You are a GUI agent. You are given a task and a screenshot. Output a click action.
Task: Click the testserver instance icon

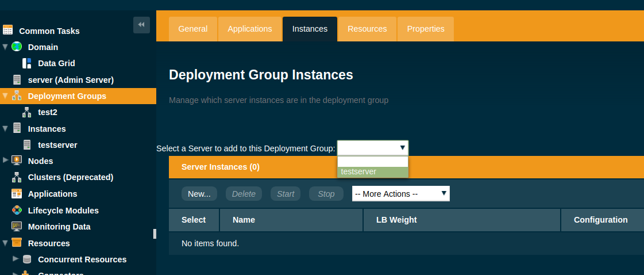click(26, 145)
